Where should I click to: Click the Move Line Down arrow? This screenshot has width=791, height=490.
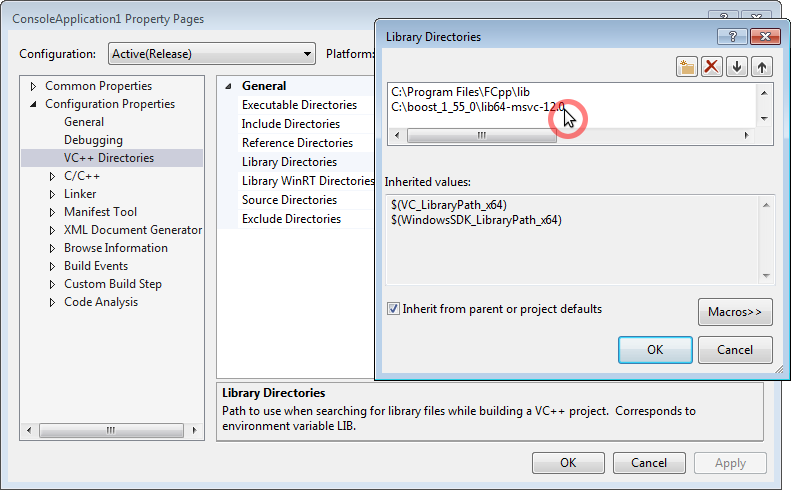tap(737, 67)
